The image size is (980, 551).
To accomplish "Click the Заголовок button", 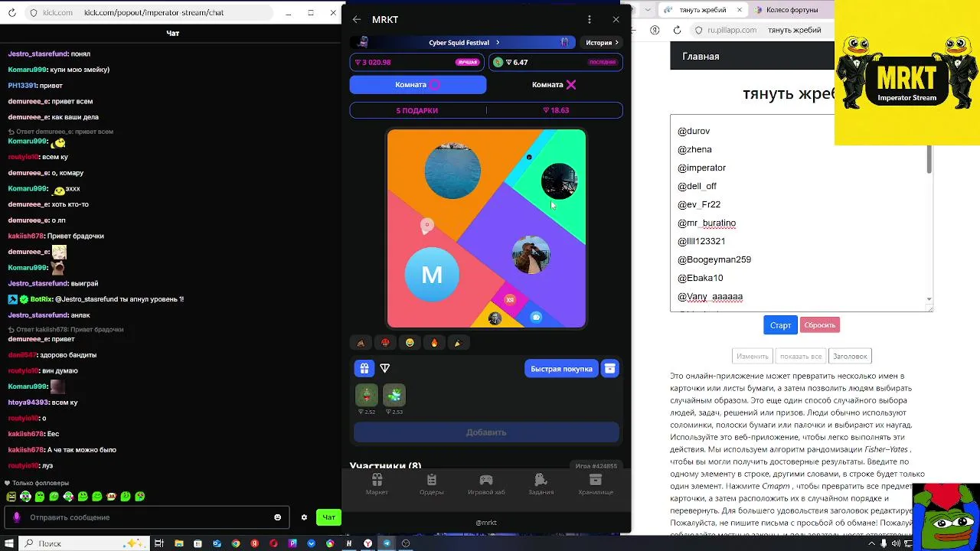I will click(850, 357).
